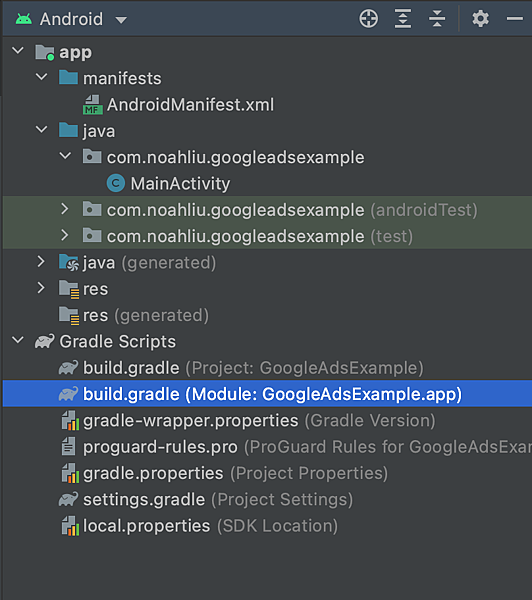The image size is (532, 600).
Task: Expand the androidTest package chevron
Action: (x=65, y=209)
